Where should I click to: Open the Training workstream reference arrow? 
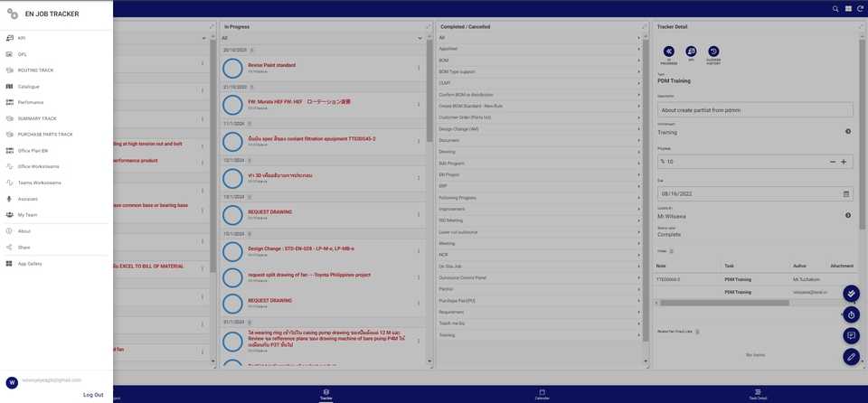pos(848,131)
